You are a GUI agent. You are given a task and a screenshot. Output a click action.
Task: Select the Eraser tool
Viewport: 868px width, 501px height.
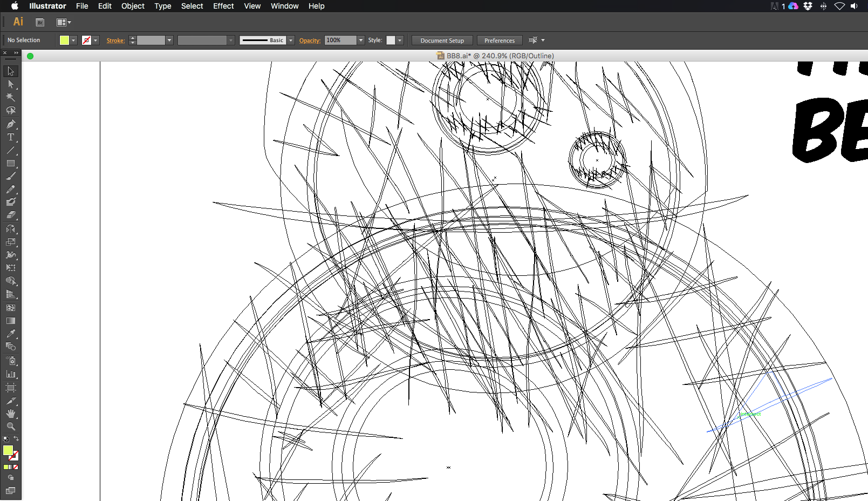click(10, 215)
